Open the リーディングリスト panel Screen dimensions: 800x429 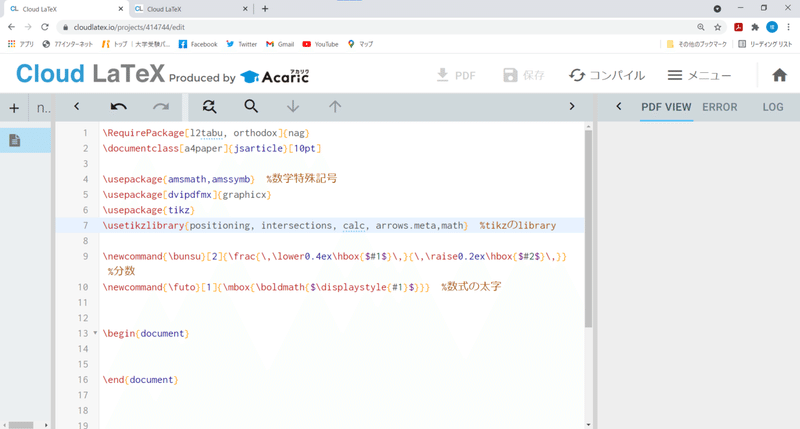click(765, 44)
